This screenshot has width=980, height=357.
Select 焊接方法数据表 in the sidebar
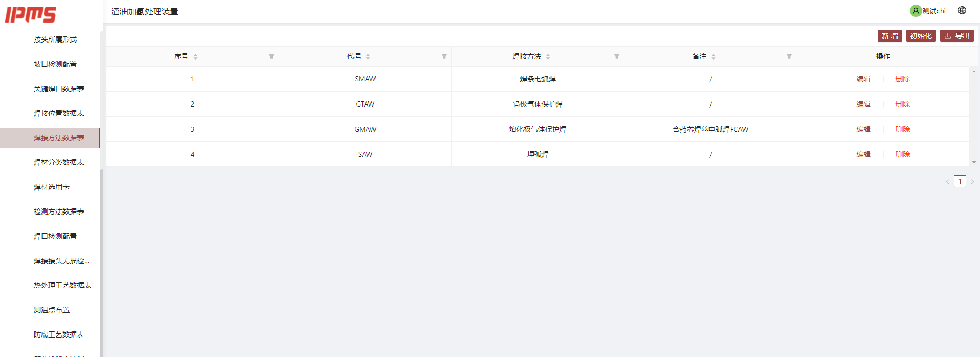[x=50, y=138]
